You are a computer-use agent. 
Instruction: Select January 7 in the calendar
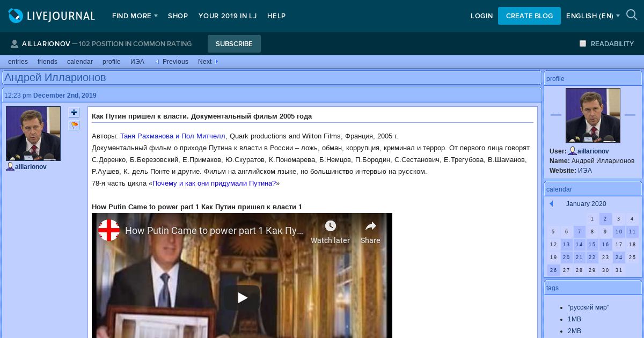click(579, 232)
